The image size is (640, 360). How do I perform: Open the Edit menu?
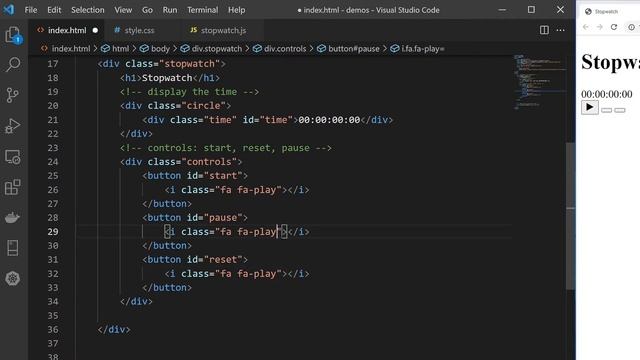pos(54,10)
